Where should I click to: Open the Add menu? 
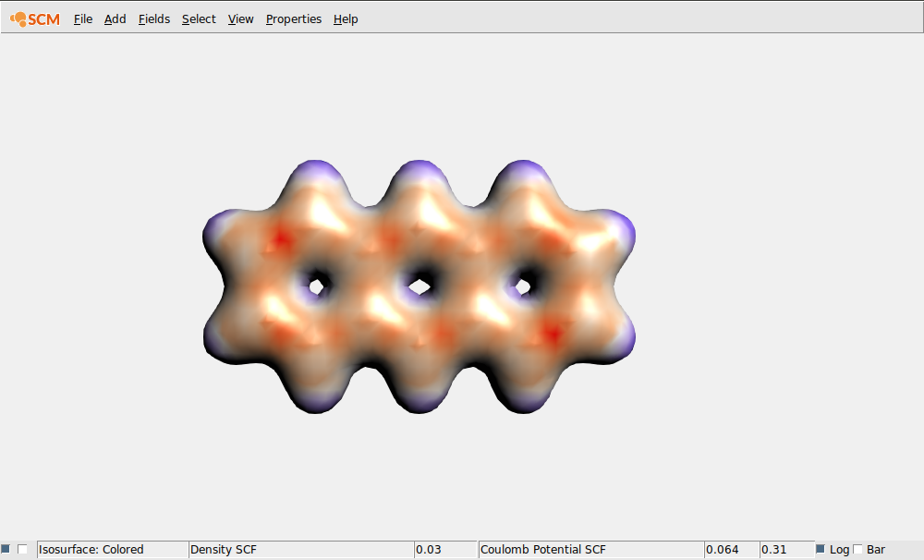115,19
